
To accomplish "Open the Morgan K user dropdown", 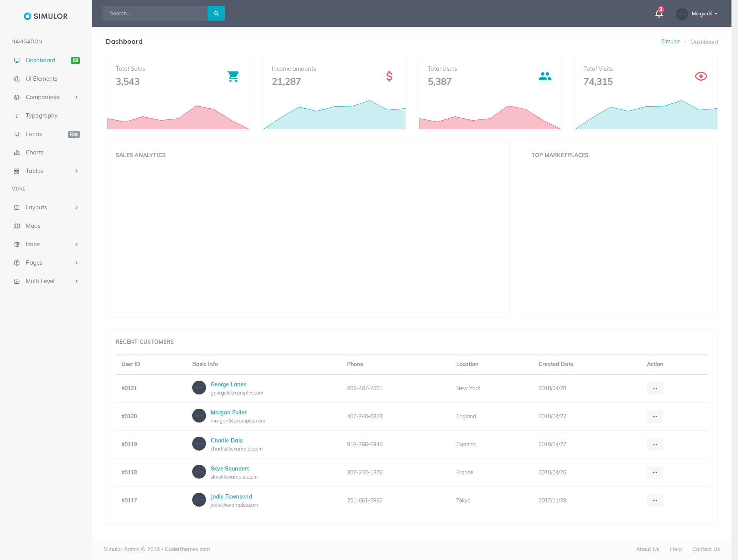I will [x=697, y=14].
